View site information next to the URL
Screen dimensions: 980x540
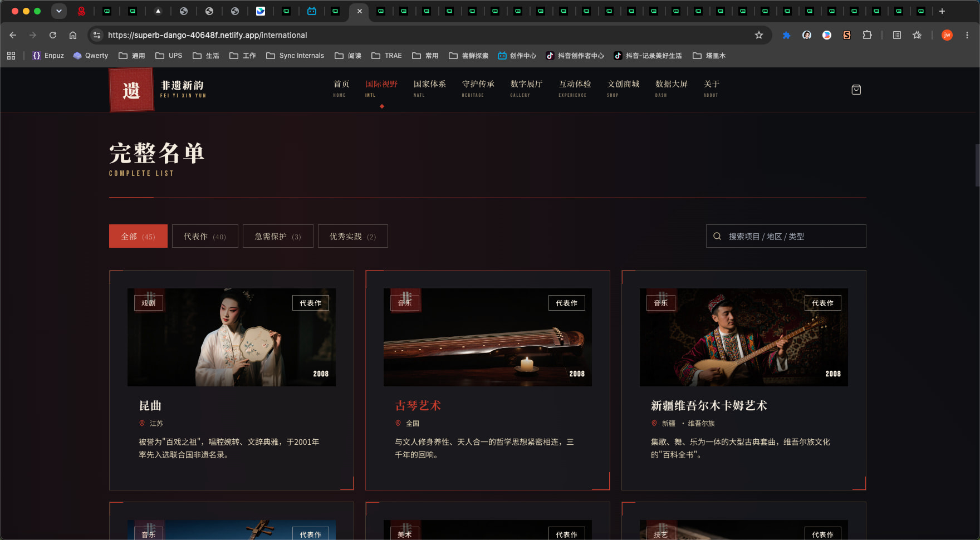(97, 35)
